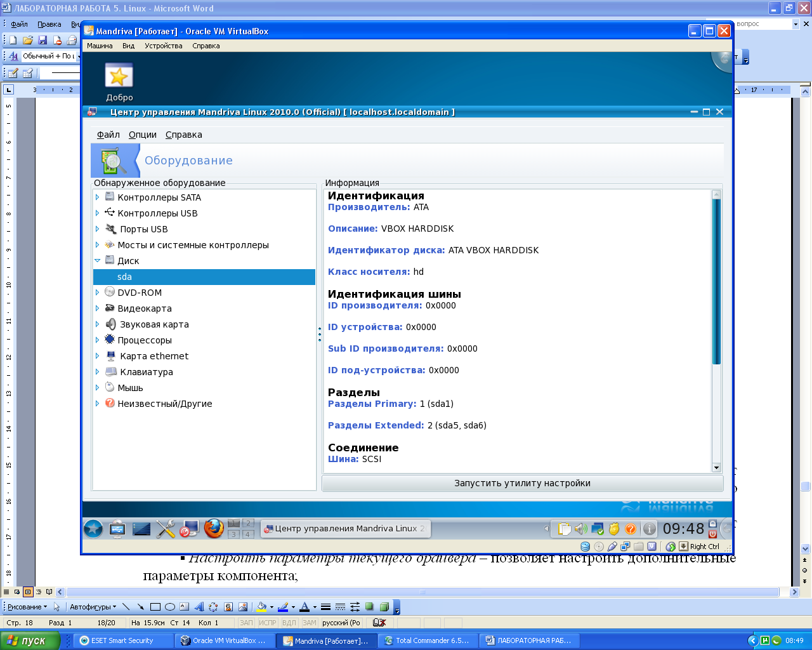Viewport: 812px width, 650px height.
Task: Click the Information panel vertical scrollbar thumb
Action: [x=716, y=281]
